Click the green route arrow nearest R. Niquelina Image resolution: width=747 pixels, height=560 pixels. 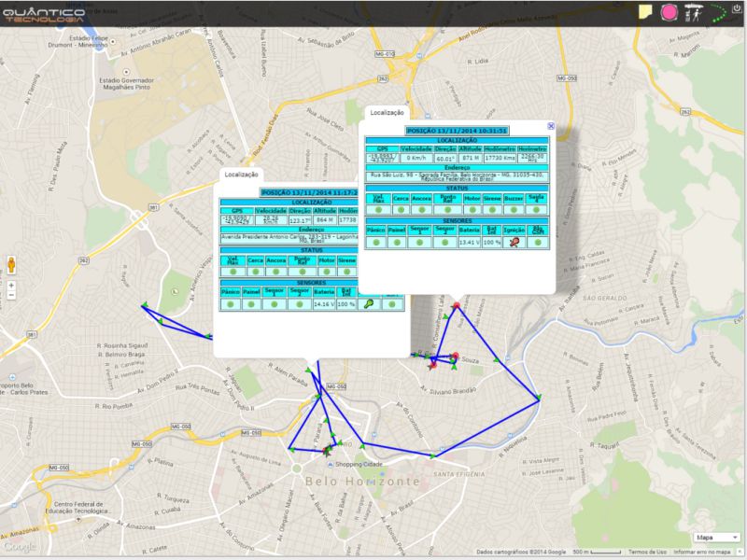539,398
